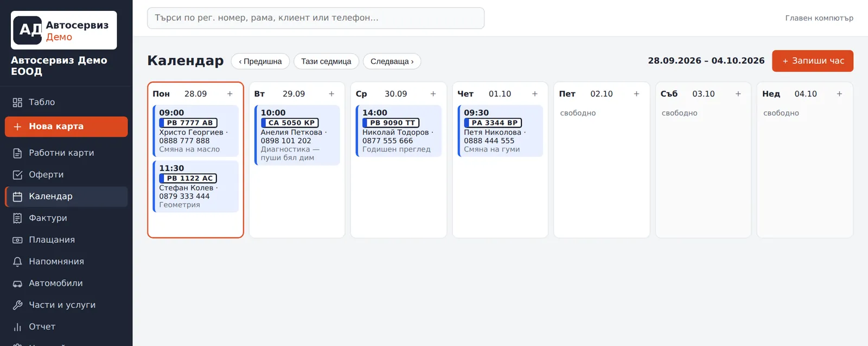
Task: Open the Табло dashboard icon
Action: [17, 102]
